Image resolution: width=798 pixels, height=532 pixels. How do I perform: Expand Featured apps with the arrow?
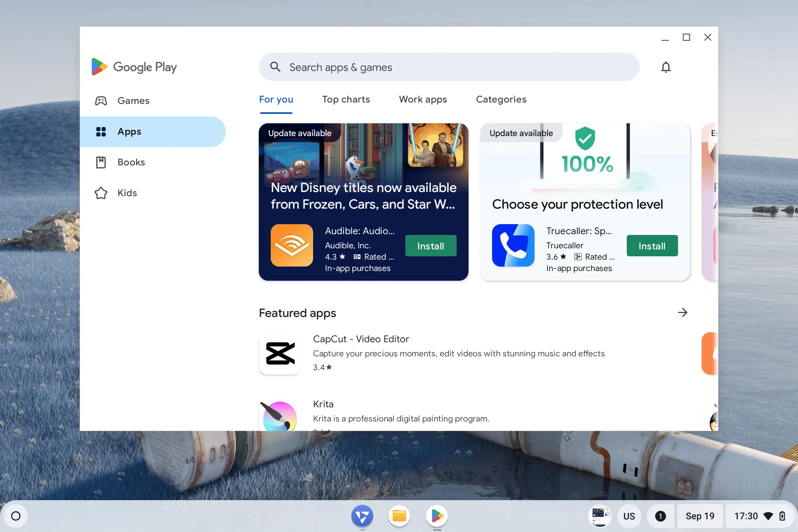[683, 313]
